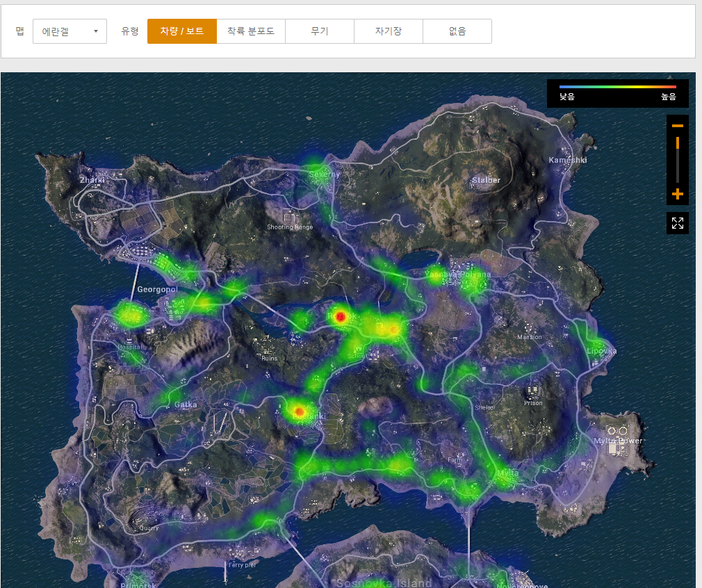
Task: Select the 차량 / 보트 type tab
Action: coord(182,31)
